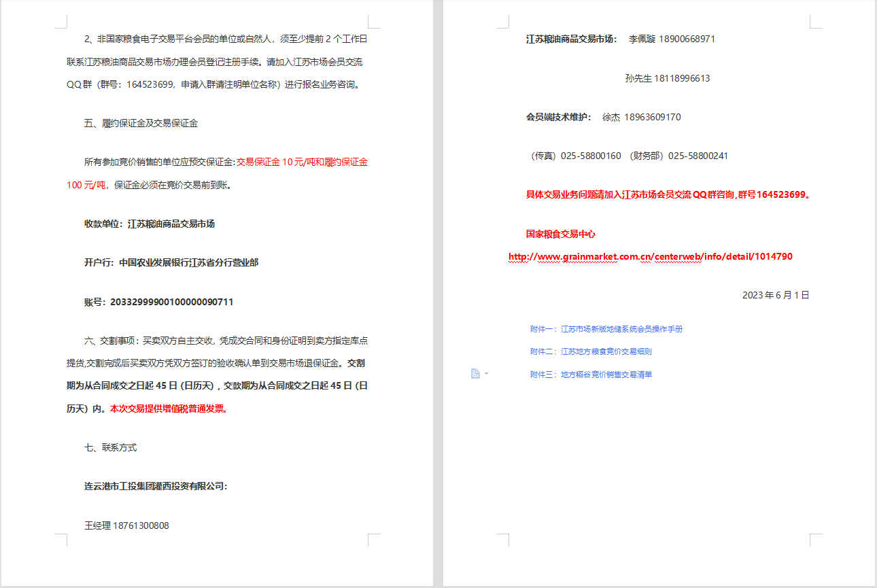
Task: Click the bank account number after 账号
Action: click(171, 302)
